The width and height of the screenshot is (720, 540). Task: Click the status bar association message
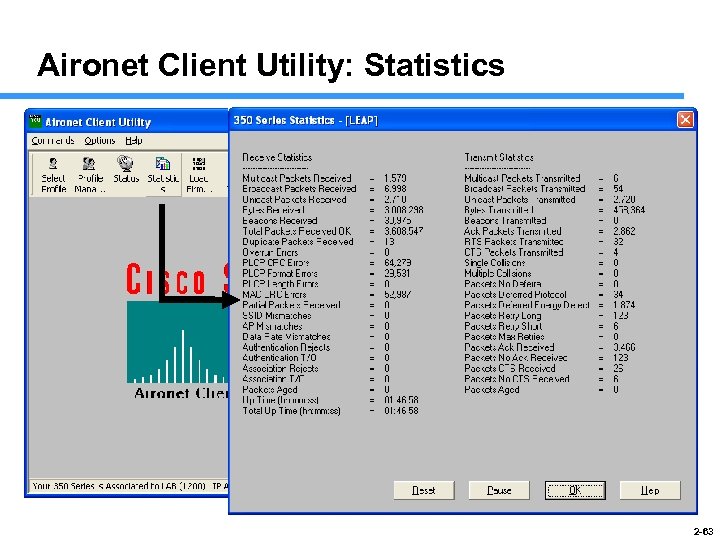(129, 486)
